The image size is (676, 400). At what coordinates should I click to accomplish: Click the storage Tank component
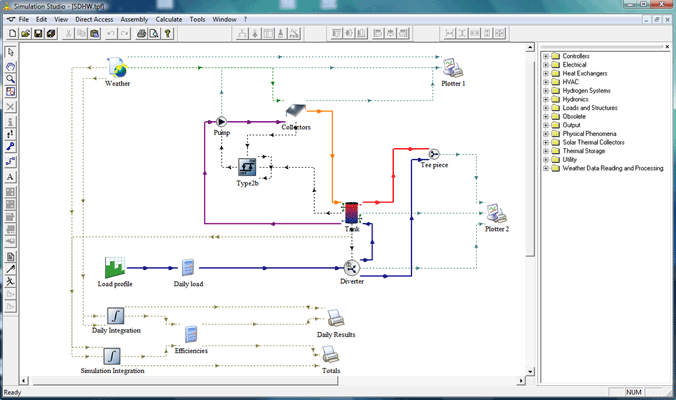(352, 212)
